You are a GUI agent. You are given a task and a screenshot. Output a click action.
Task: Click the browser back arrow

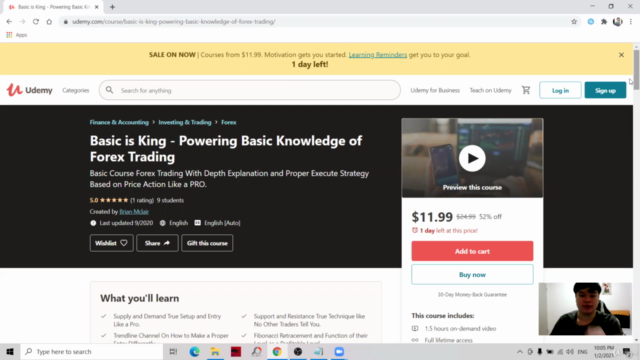[9, 22]
